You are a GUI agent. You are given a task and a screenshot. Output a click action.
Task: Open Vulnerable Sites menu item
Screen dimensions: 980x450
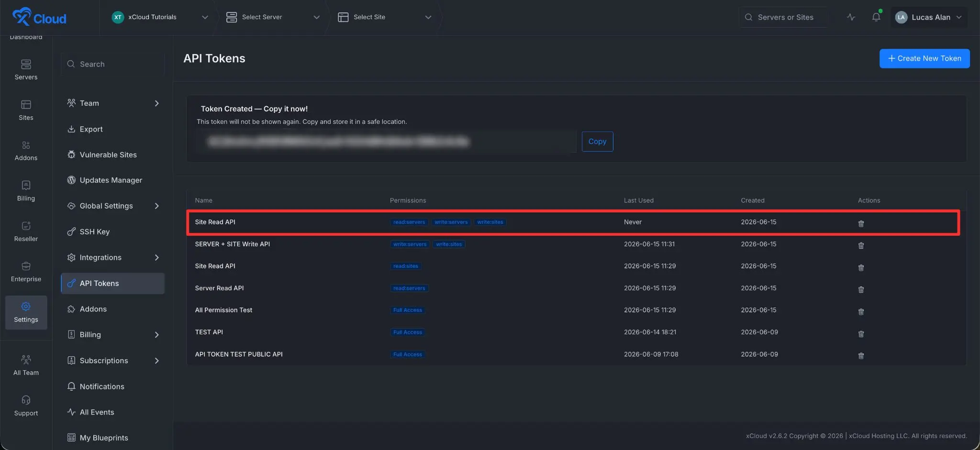pyautogui.click(x=112, y=155)
